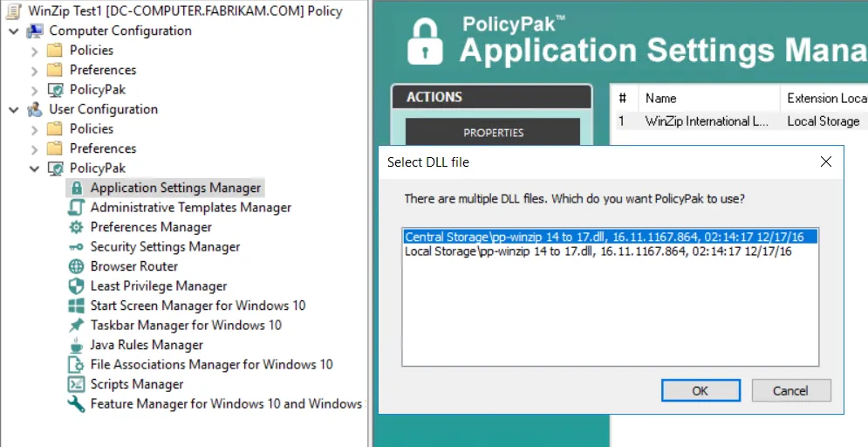Open Least Privilege Manager tree node
The image size is (868, 447).
(x=159, y=286)
